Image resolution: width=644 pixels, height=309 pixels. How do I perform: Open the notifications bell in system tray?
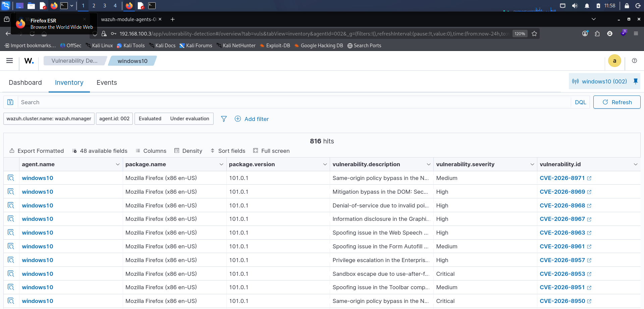587,6
